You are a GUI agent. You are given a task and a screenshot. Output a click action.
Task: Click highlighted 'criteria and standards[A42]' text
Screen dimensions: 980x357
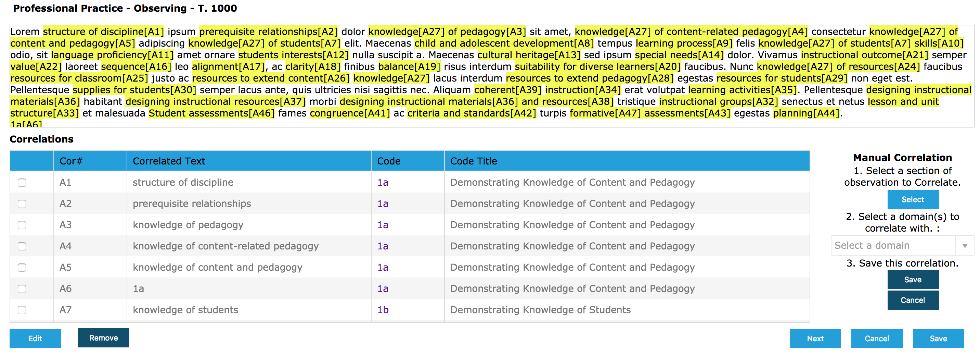(472, 113)
